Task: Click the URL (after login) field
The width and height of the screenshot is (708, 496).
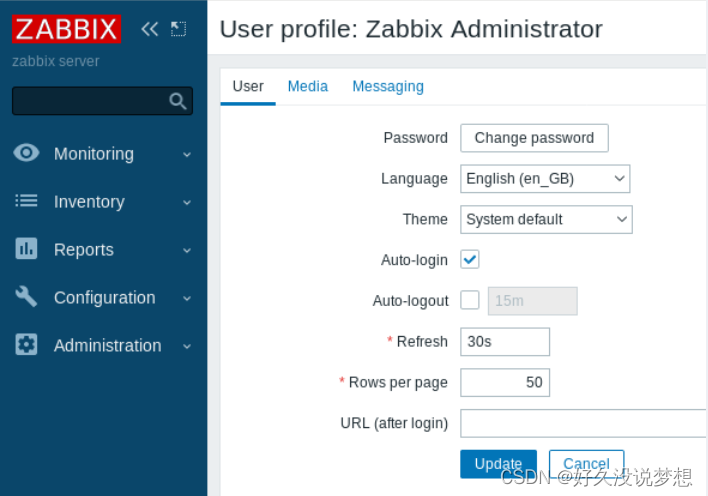Action: pos(583,423)
